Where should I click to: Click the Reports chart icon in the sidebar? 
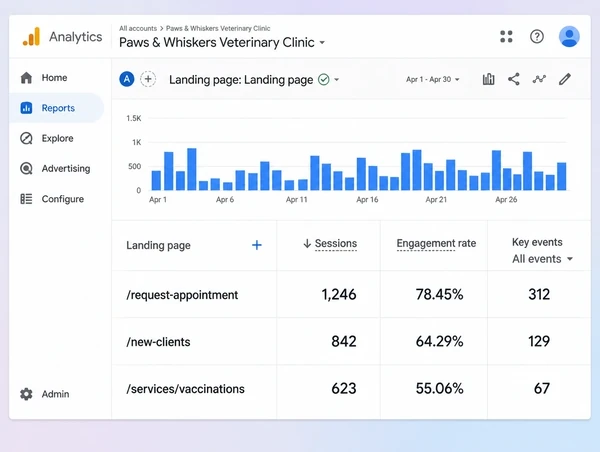pos(26,108)
